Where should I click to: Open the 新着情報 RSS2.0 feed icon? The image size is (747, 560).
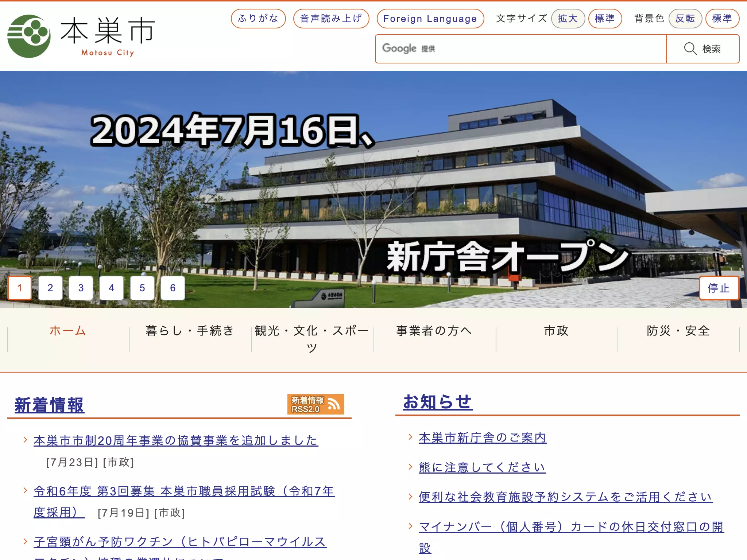tap(316, 404)
